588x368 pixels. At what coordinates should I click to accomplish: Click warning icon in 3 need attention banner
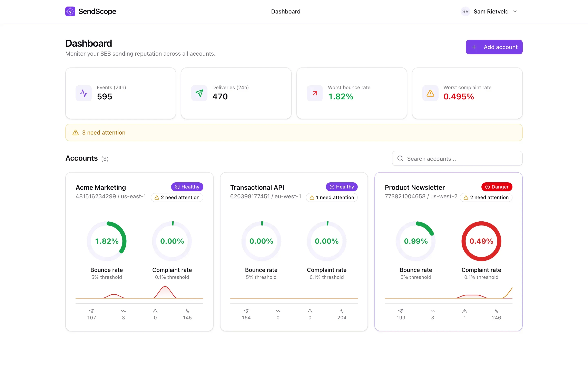coord(76,133)
